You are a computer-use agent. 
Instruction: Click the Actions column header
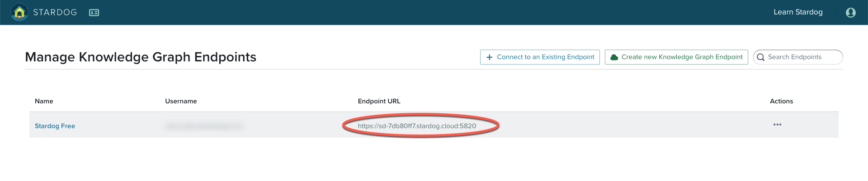pos(781,101)
